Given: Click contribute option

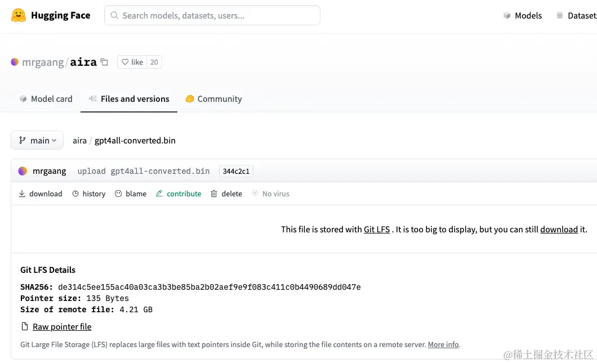Looking at the screenshot, I should 178,194.
